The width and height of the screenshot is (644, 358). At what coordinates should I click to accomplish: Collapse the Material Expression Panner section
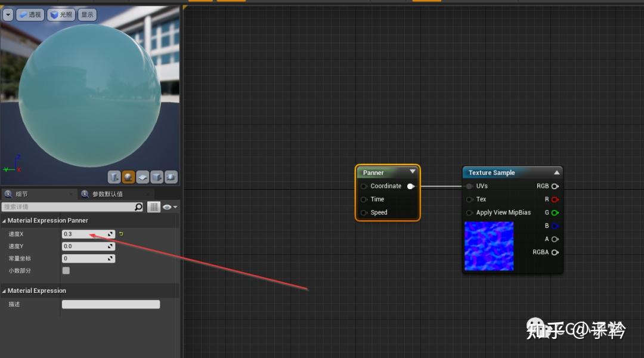(x=4, y=220)
